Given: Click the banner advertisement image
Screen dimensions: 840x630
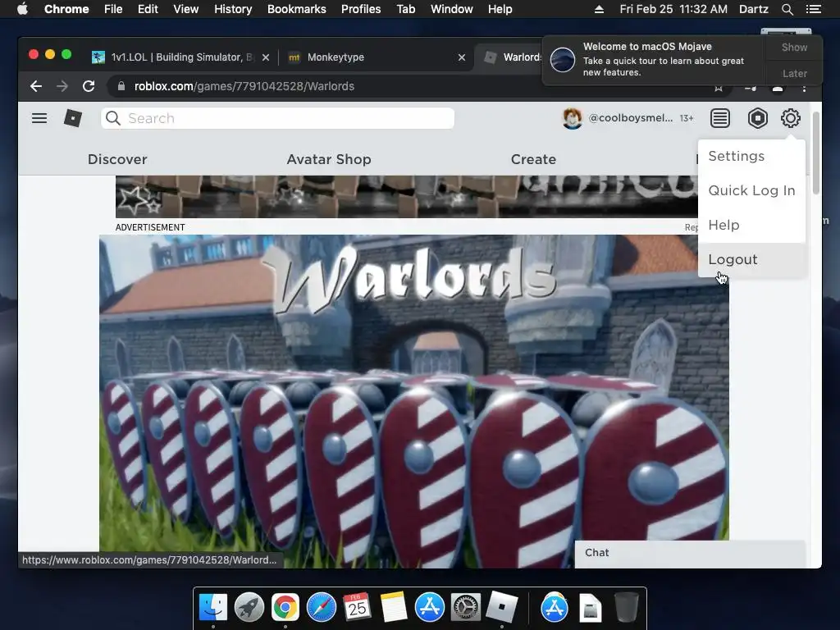Looking at the screenshot, I should point(406,197).
